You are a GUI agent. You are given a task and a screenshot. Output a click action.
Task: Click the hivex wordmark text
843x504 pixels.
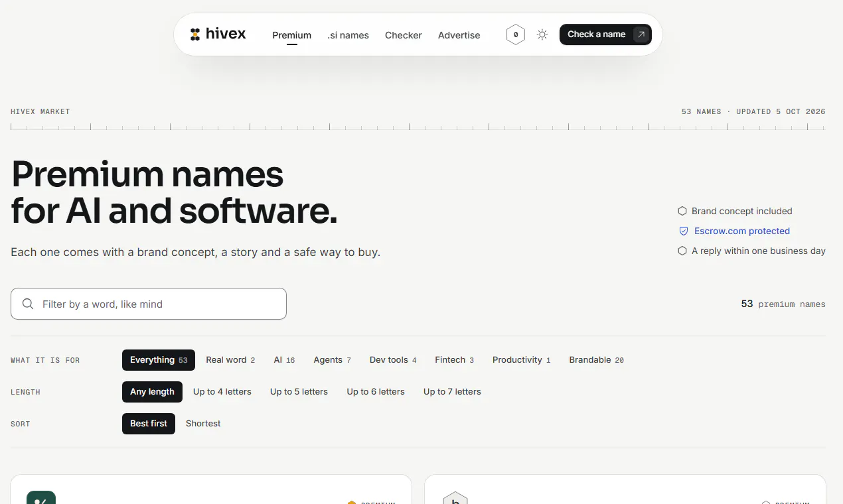(x=226, y=34)
